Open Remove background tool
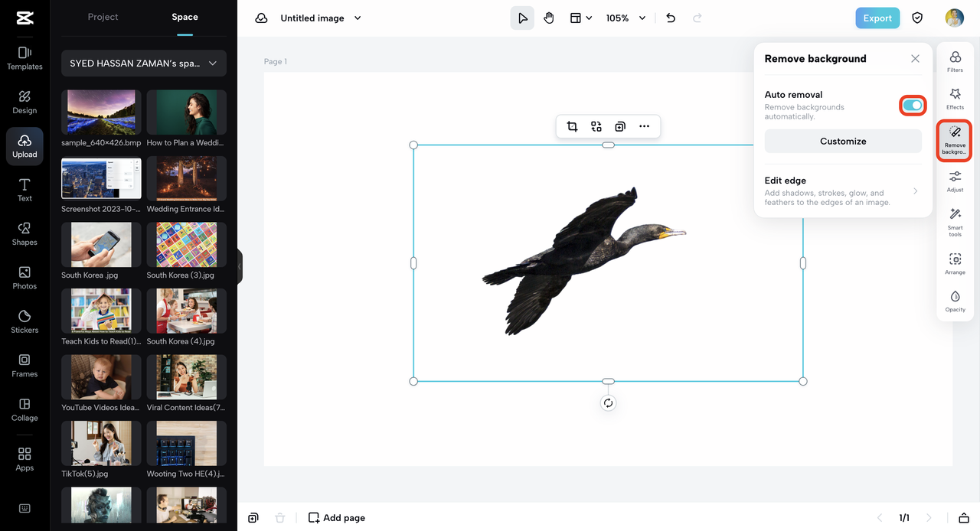 [x=955, y=140]
